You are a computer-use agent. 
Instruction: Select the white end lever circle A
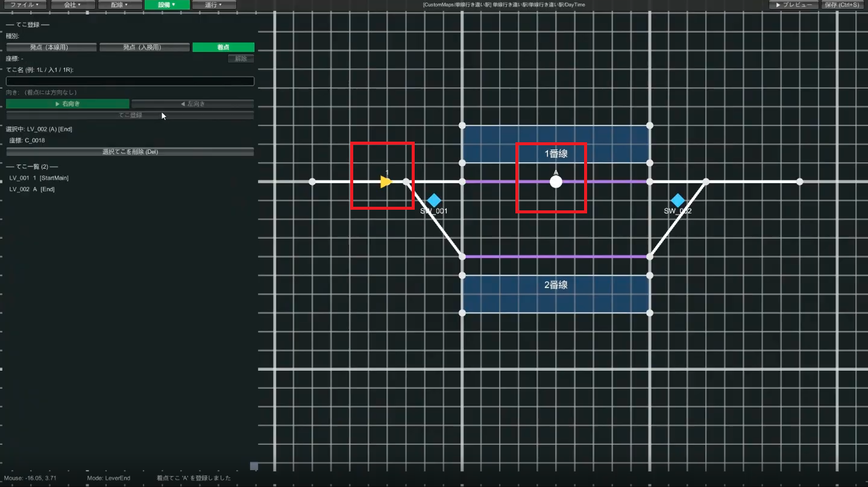556,181
